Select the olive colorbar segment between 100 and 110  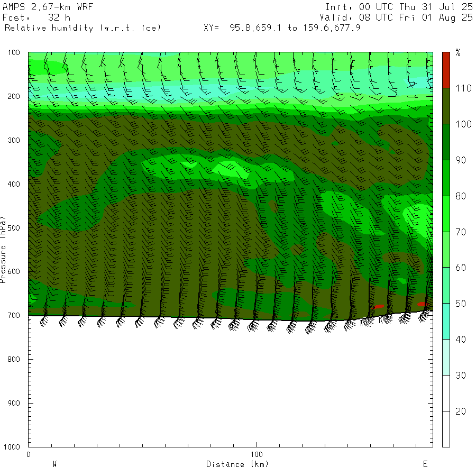(446, 106)
